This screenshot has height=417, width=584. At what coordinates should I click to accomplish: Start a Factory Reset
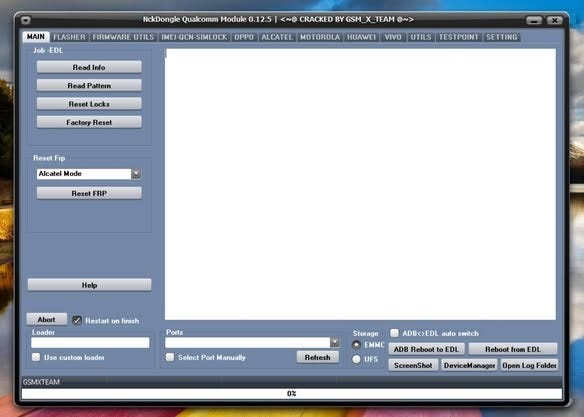(89, 122)
